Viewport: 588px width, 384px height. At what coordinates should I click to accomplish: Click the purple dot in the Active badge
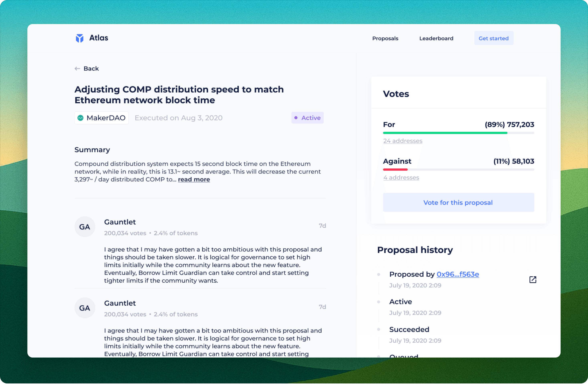point(296,118)
